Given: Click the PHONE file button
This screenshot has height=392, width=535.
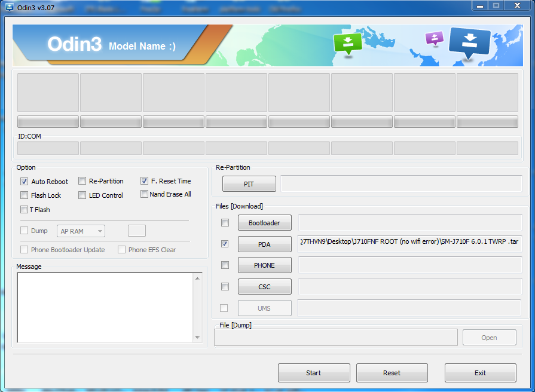Looking at the screenshot, I should tap(264, 265).
